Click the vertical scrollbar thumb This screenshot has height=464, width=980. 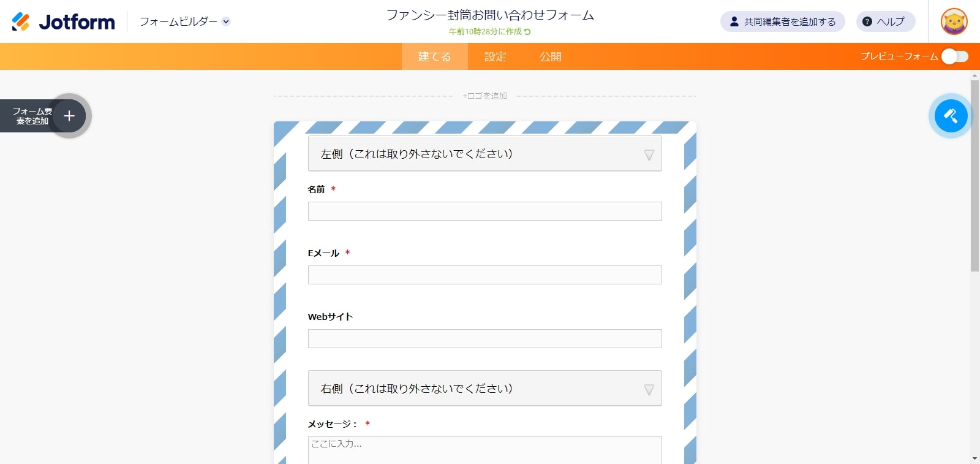[974, 175]
